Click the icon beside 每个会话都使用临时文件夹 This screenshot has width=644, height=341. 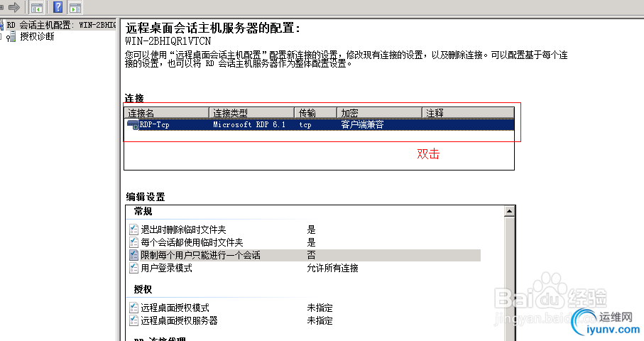133,242
